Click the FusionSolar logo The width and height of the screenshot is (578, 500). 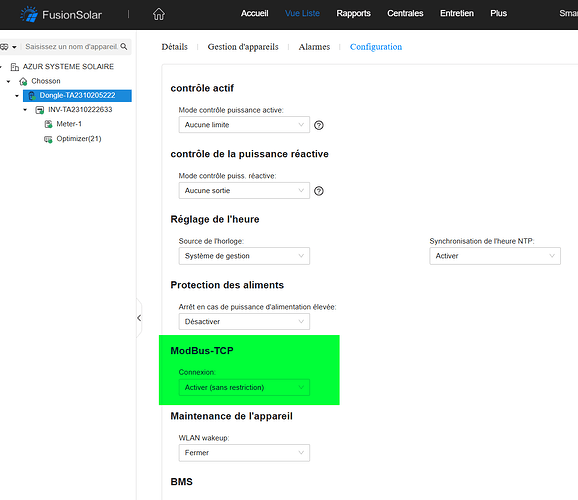(61, 14)
